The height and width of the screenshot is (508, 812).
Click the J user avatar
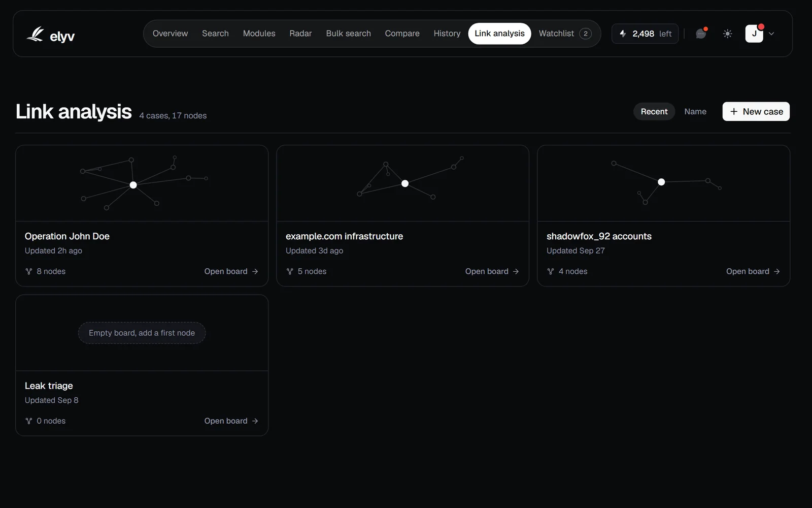[754, 34]
